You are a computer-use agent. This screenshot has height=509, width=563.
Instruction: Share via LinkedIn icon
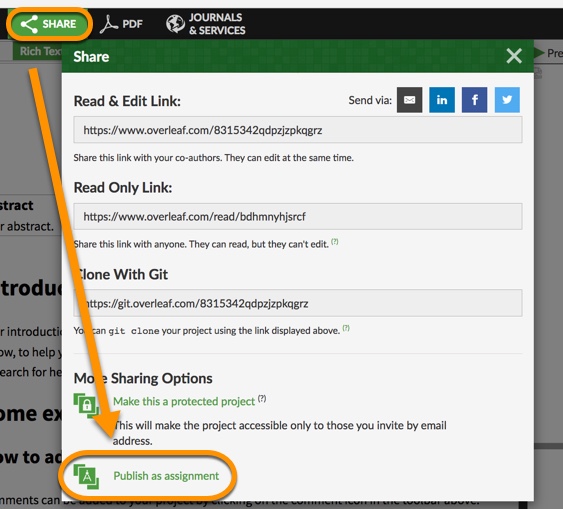[442, 100]
